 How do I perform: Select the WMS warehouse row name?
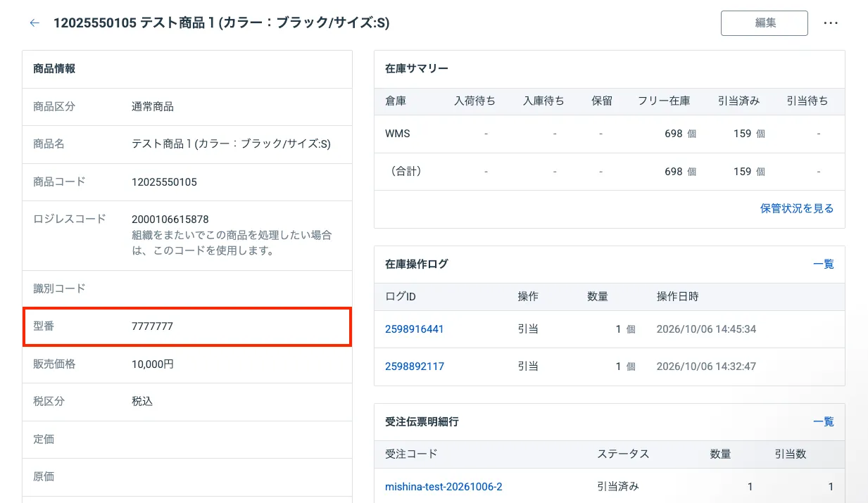(x=398, y=133)
